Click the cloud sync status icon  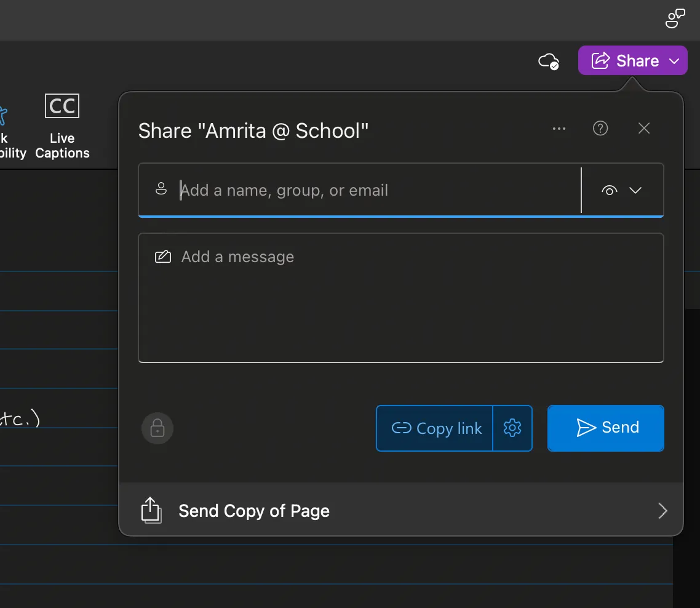coord(548,61)
